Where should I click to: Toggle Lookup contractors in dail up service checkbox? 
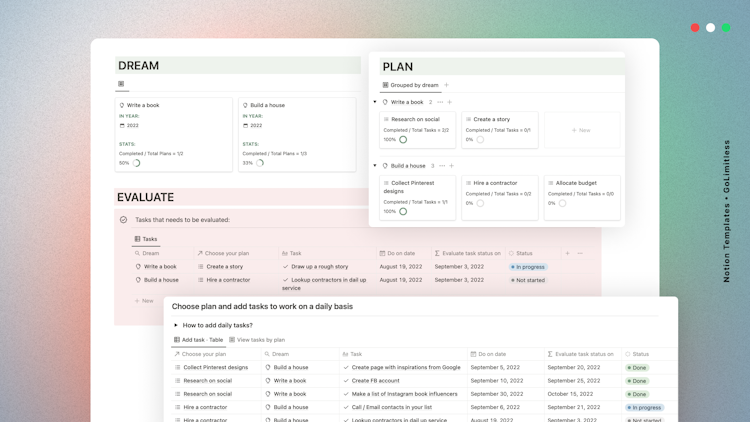(x=286, y=280)
